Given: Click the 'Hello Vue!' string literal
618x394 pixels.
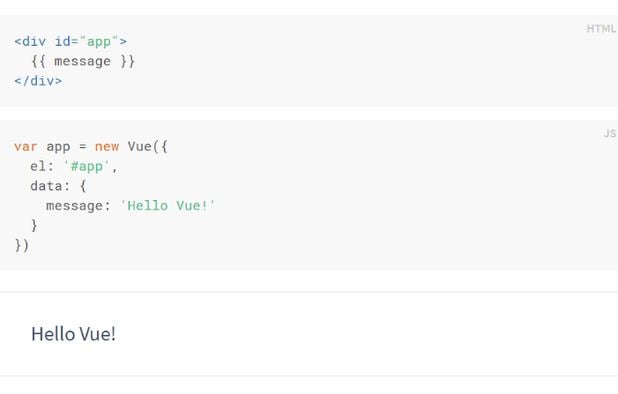Looking at the screenshot, I should tap(167, 206).
